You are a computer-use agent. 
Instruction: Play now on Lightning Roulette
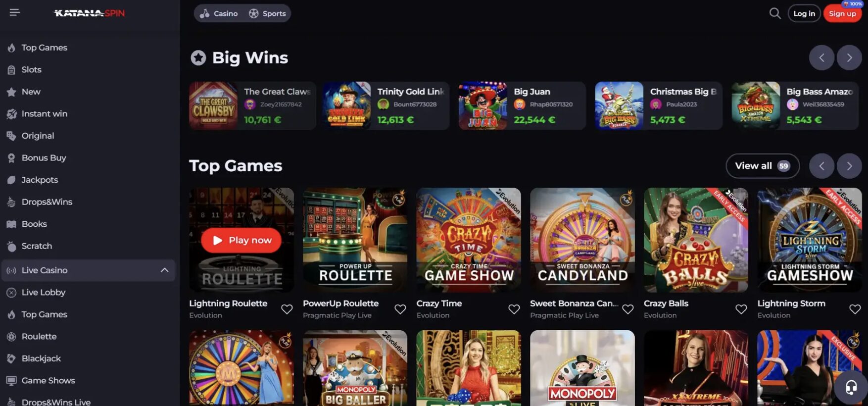pyautogui.click(x=241, y=240)
